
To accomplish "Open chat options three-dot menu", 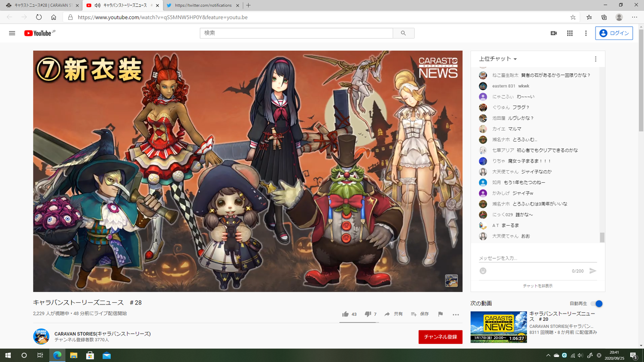I will tap(595, 59).
